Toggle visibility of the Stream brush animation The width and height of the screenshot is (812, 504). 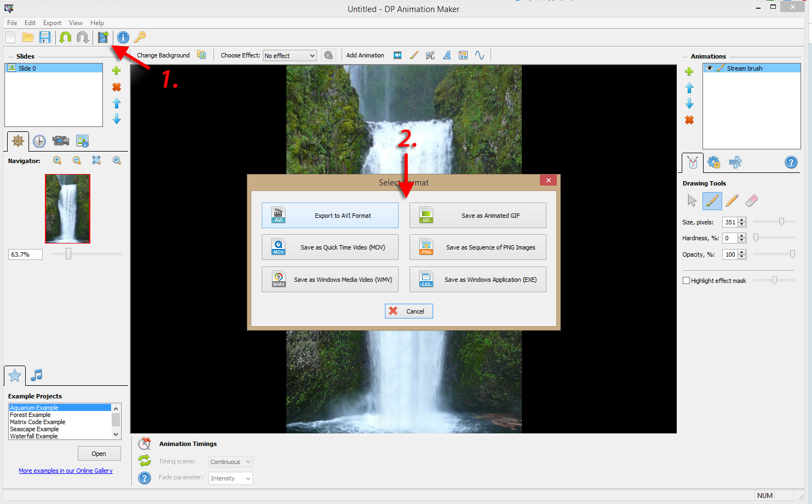pyautogui.click(x=710, y=68)
